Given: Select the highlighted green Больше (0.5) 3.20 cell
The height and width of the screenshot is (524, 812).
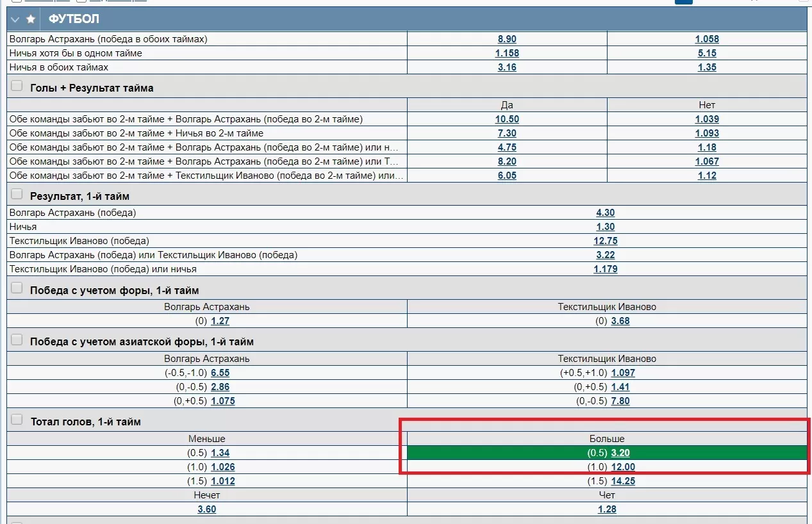Looking at the screenshot, I should click(624, 453).
